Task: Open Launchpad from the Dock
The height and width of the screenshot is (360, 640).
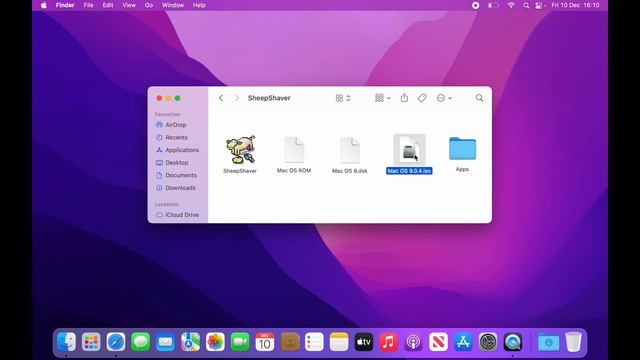Action: tap(91, 342)
